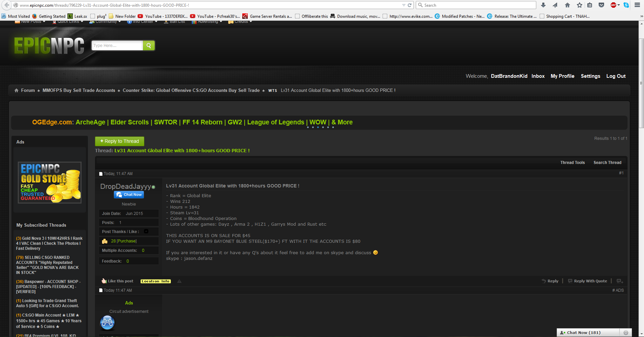Viewport: 644px width, 337px height.
Task: Click the yellow Location Info button
Action: point(156,281)
